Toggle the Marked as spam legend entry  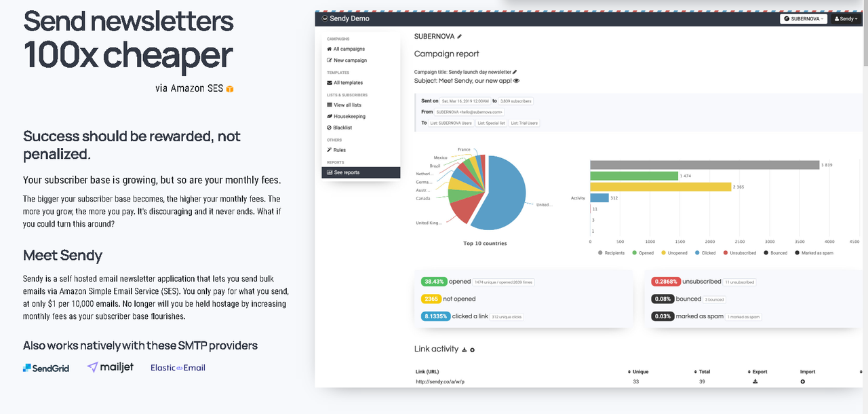click(814, 252)
